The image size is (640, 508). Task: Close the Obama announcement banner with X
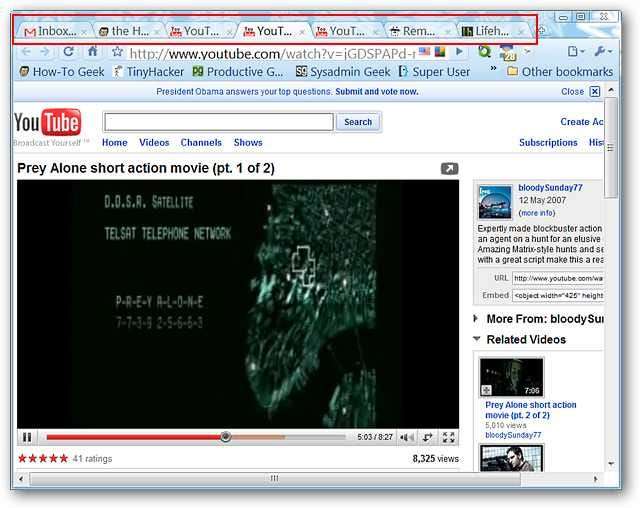tap(595, 91)
